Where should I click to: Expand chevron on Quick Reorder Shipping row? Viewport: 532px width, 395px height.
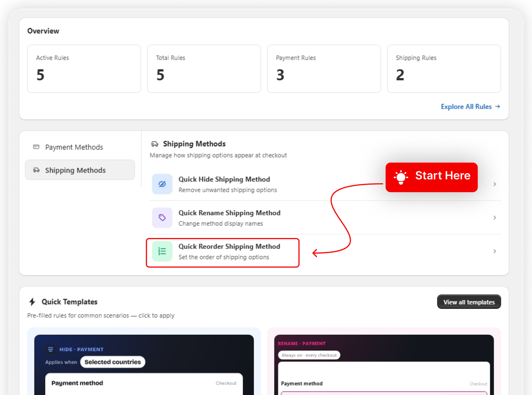pos(495,251)
